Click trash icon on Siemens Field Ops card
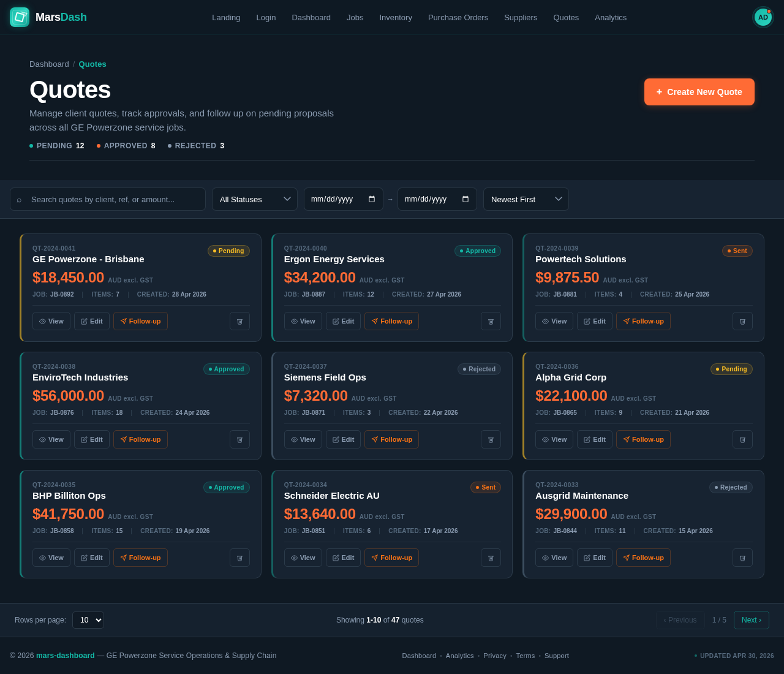Viewport: 784px width, 674px height. pos(491,439)
